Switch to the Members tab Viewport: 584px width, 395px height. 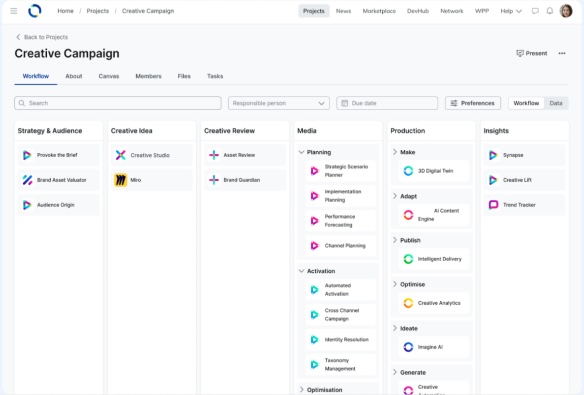point(148,76)
